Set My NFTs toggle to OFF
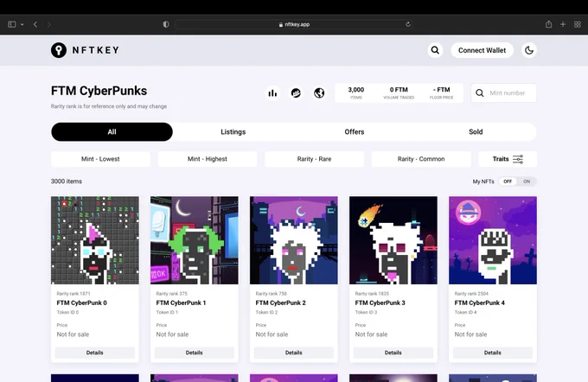This screenshot has height=382, width=588. tap(508, 181)
